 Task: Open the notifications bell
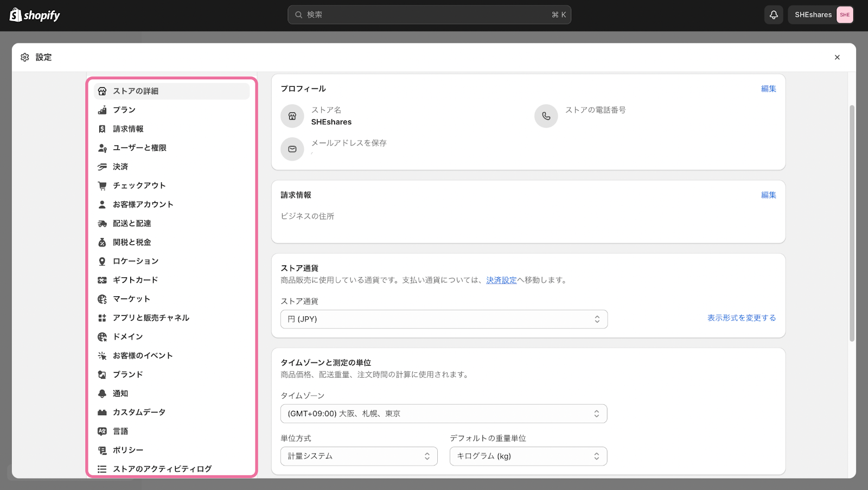pyautogui.click(x=774, y=15)
